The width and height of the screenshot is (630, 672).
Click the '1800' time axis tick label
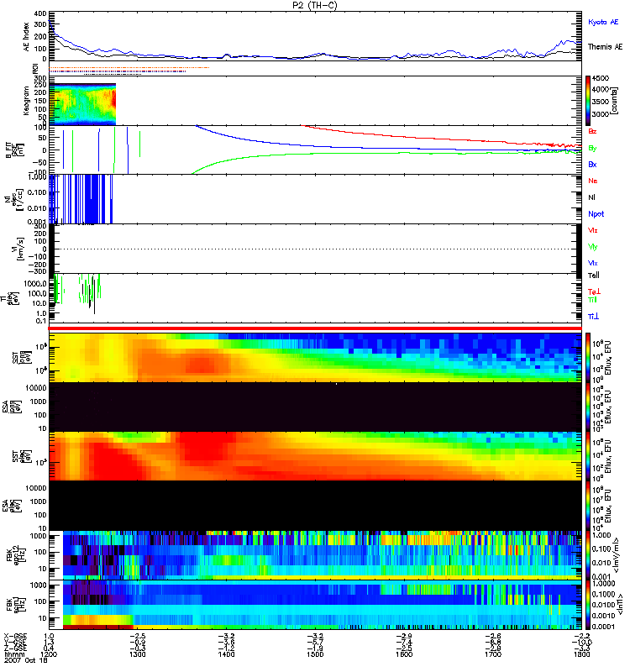[581, 654]
